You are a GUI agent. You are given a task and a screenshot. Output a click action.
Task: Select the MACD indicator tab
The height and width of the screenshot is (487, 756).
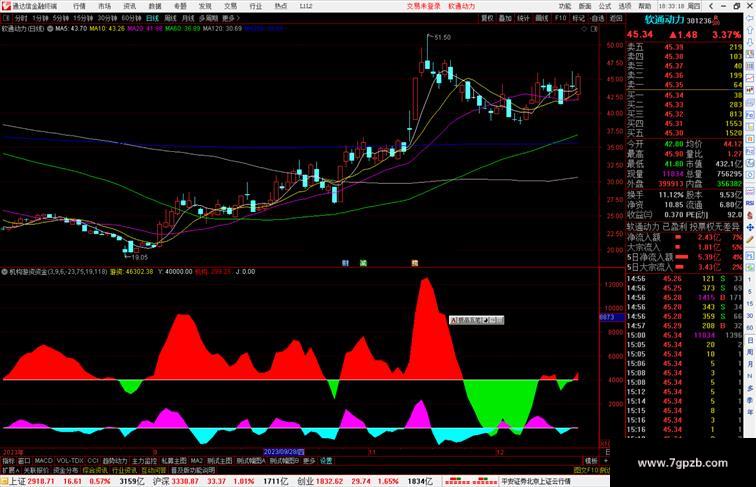pos(43,461)
